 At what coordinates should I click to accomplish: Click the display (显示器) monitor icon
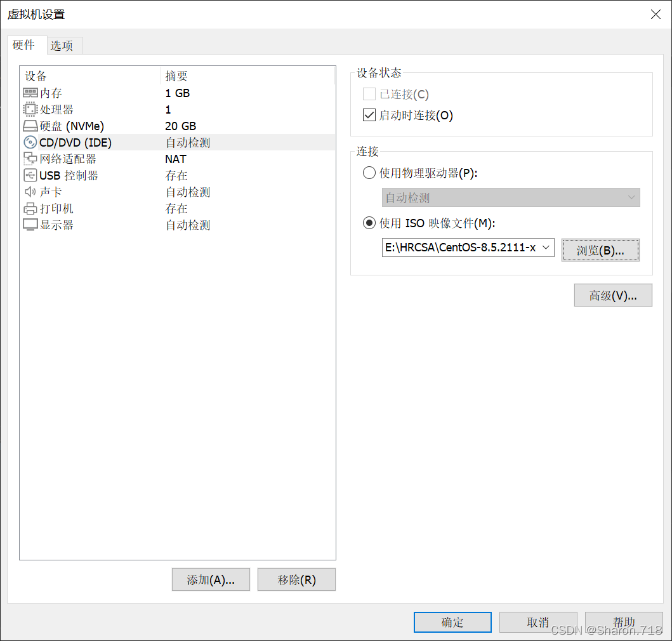(x=30, y=225)
